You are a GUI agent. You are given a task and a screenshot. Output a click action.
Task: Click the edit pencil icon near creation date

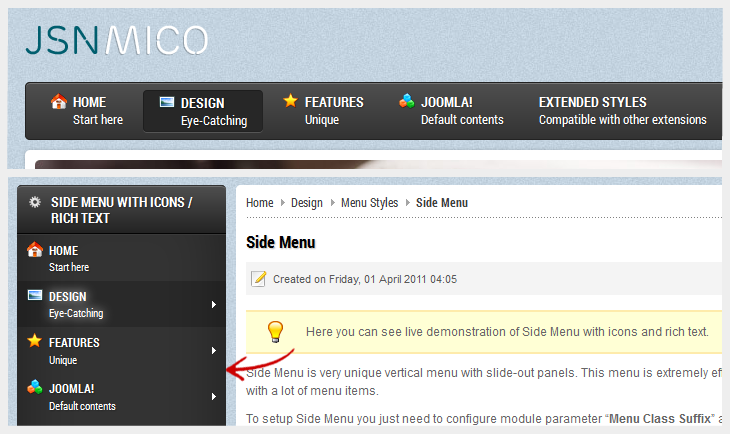coord(259,279)
